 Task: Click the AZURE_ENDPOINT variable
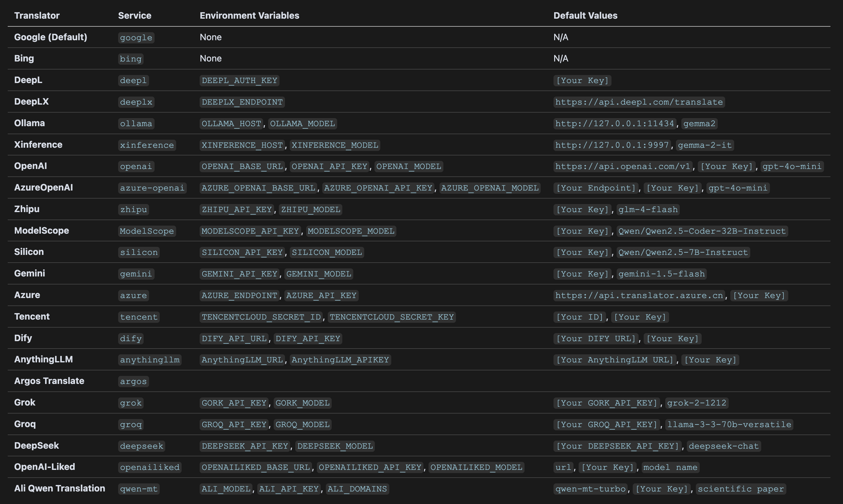point(240,295)
